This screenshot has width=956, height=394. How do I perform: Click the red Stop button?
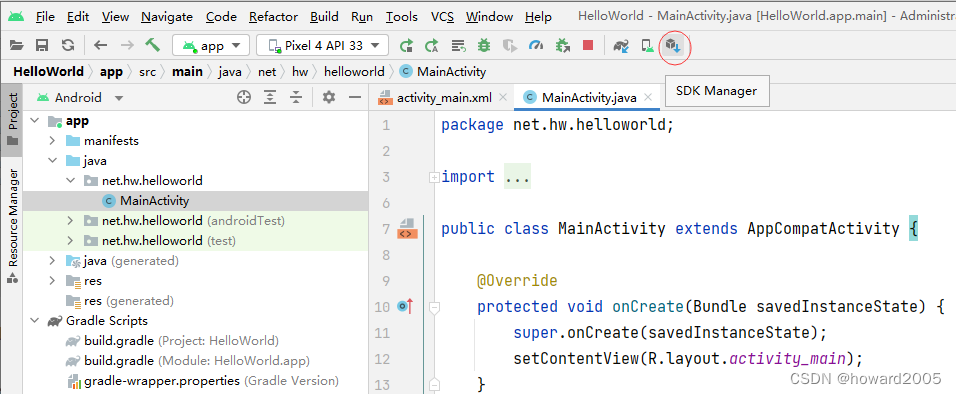588,45
